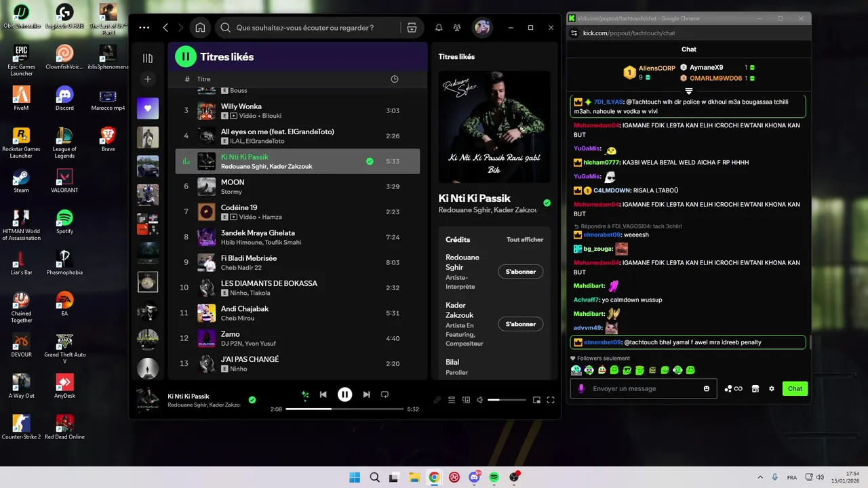868x488 pixels.
Task: Open Cheb Mirou artist link
Action: [237, 318]
